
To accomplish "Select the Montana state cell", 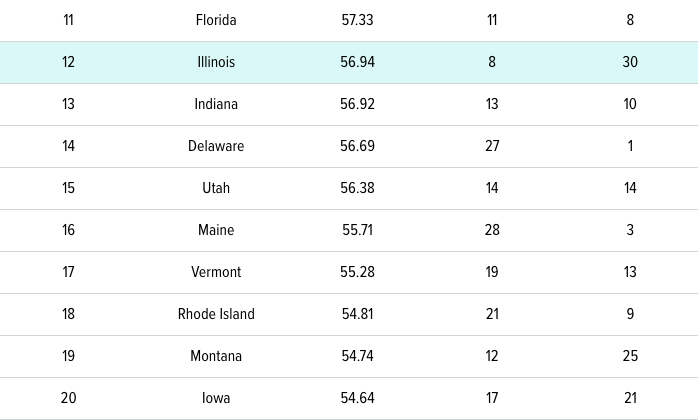I will 216,356.
